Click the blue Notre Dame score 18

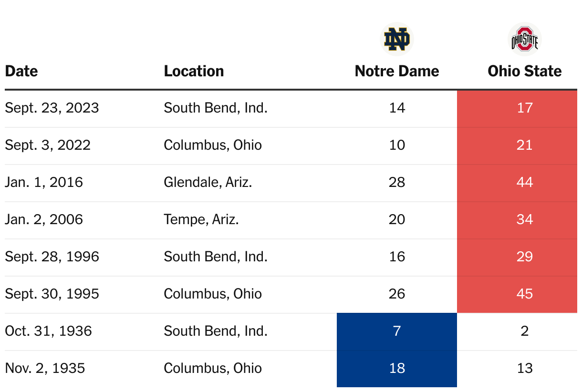pyautogui.click(x=396, y=368)
